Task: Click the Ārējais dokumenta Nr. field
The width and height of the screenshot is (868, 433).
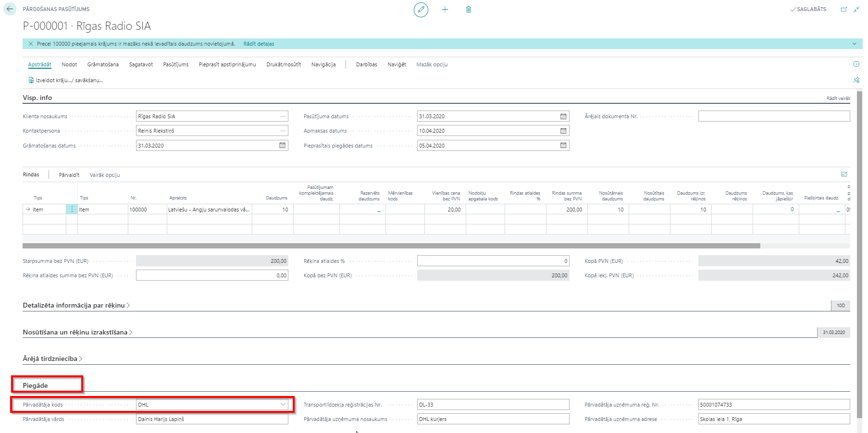Action: coord(774,116)
